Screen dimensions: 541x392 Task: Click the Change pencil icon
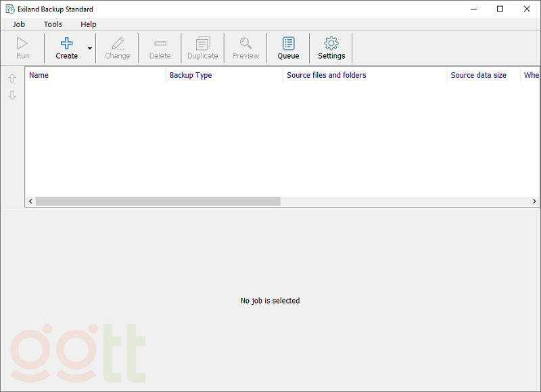pyautogui.click(x=118, y=44)
